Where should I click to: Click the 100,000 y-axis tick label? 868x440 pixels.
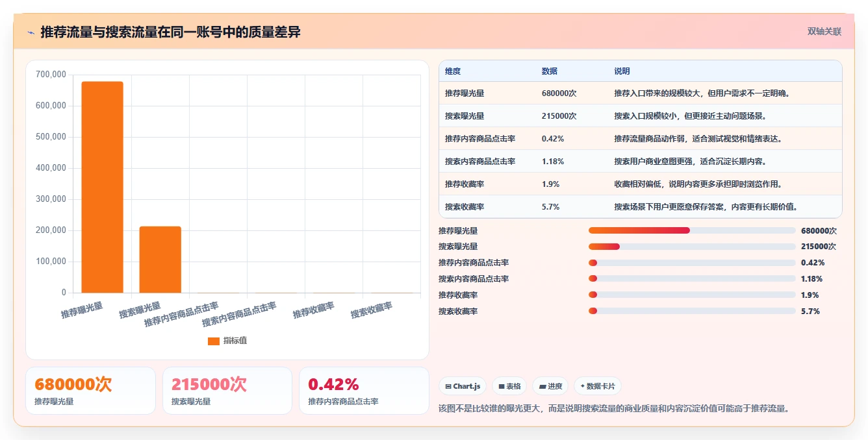tap(51, 262)
